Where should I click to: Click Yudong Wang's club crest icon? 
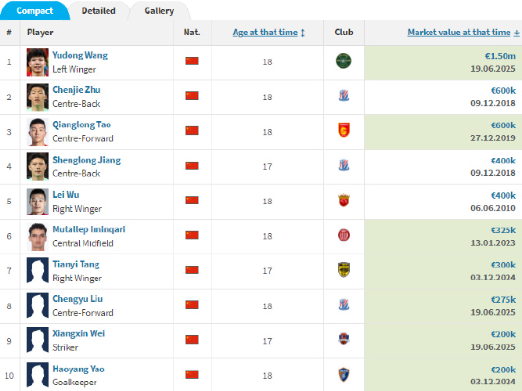coord(343,61)
